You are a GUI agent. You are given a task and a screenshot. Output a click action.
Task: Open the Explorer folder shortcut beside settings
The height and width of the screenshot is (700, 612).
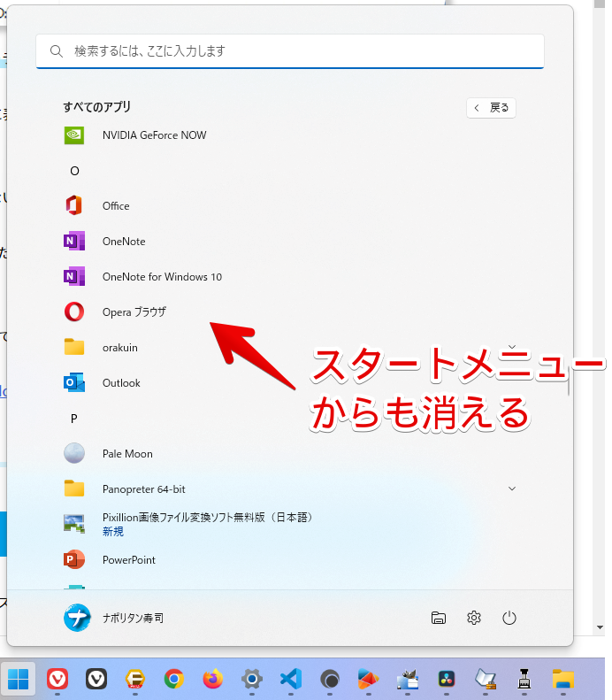pyautogui.click(x=439, y=618)
